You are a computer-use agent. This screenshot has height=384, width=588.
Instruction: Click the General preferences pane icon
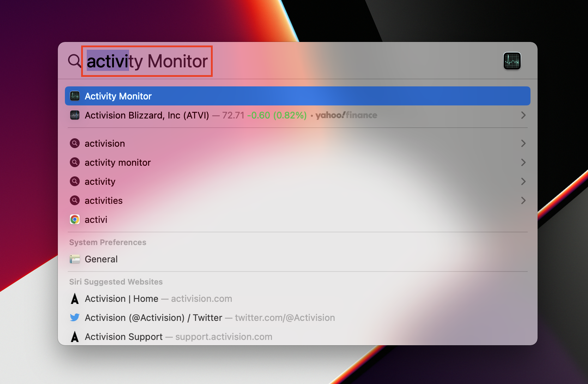(x=75, y=259)
